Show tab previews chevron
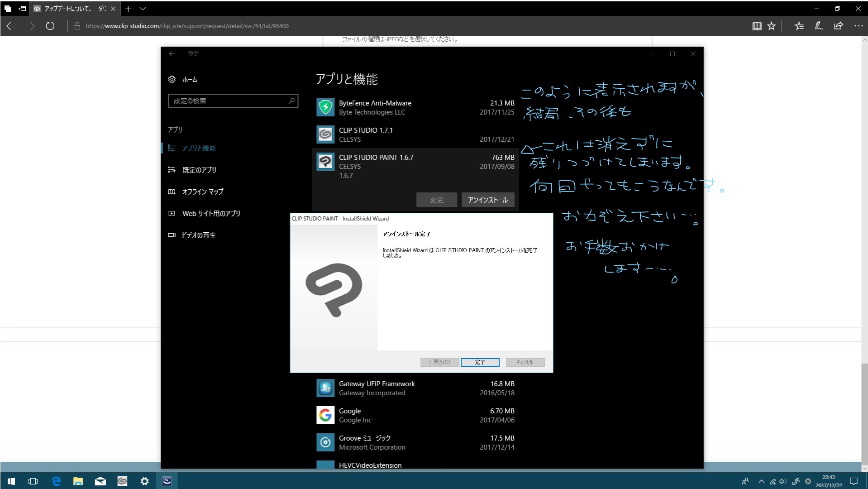Viewport: 868px width, 489px height. [143, 9]
